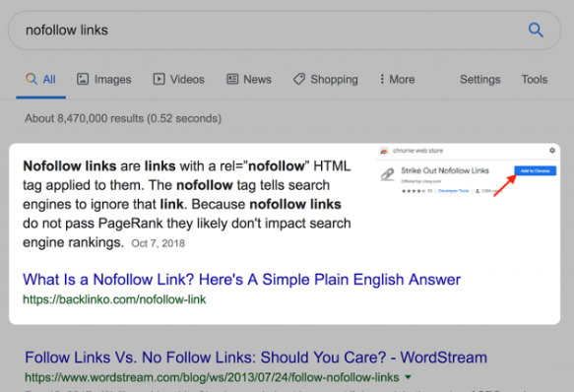Open the WordStream Follow Links result
The height and width of the screenshot is (392, 574).
coord(256,358)
